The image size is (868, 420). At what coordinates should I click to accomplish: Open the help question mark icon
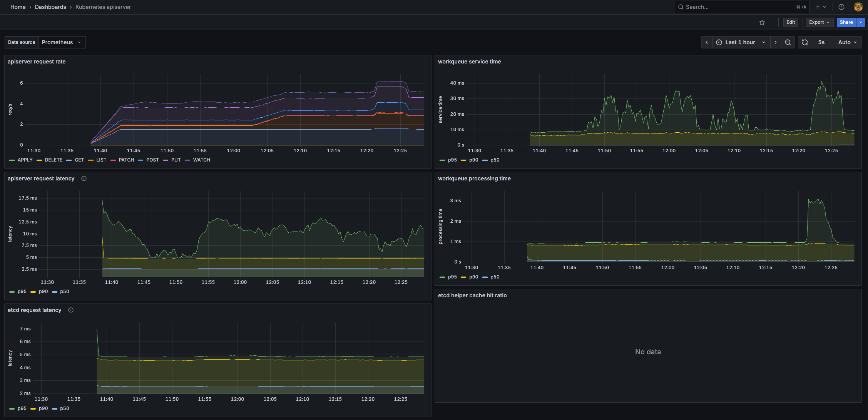point(841,7)
